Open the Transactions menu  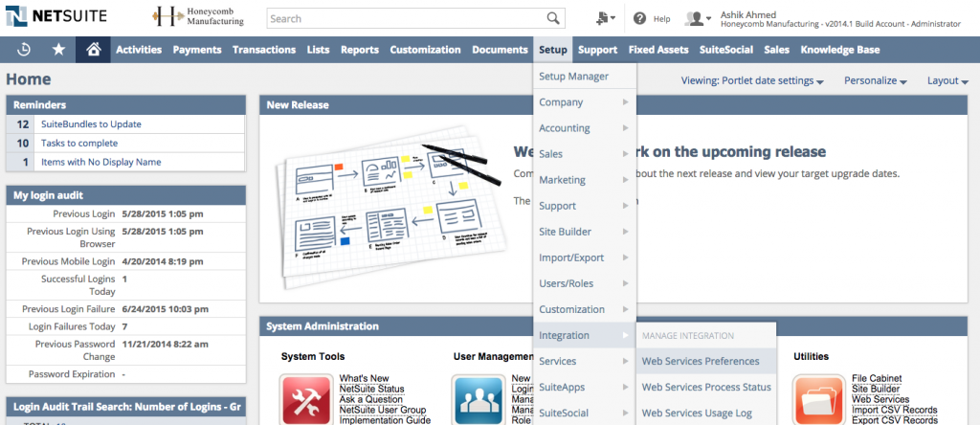[264, 50]
